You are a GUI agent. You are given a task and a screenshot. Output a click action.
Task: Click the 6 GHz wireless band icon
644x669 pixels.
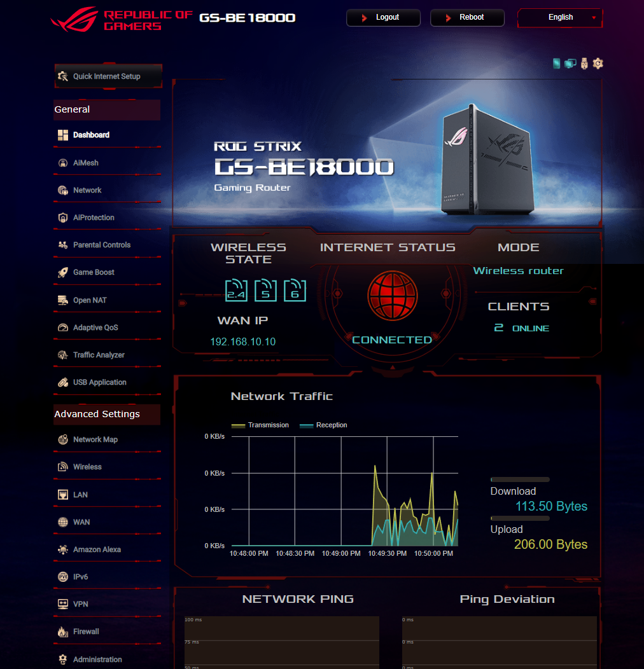295,291
